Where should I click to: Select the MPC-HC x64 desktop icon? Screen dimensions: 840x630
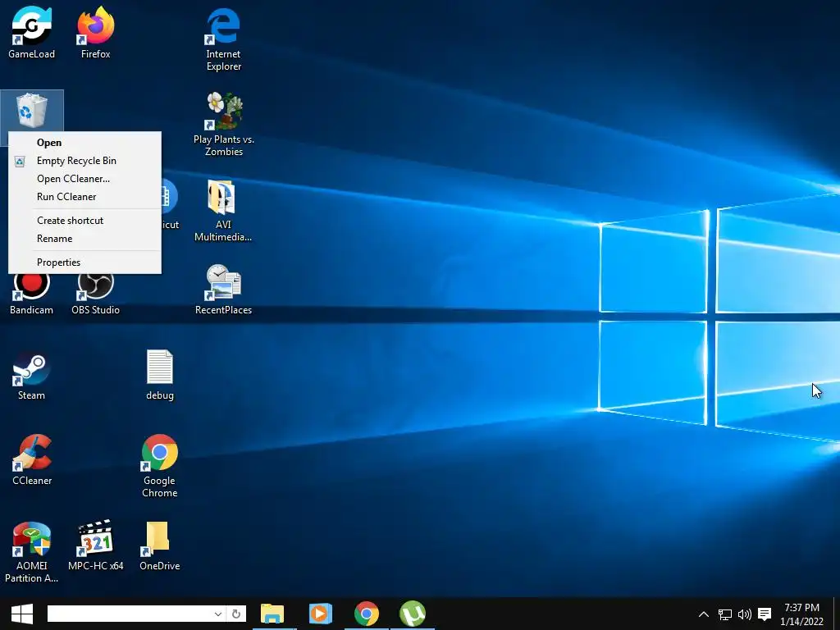click(x=95, y=546)
